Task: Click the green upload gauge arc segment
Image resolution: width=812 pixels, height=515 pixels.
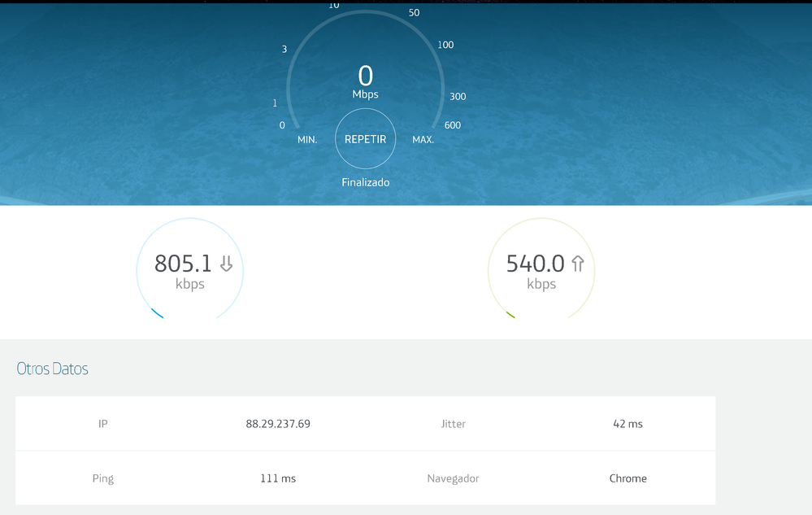Action: pos(510,314)
